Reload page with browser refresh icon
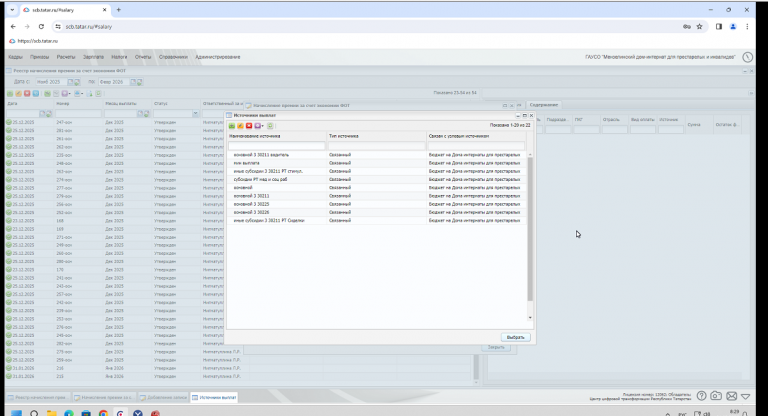This screenshot has width=768, height=416. pos(41,26)
